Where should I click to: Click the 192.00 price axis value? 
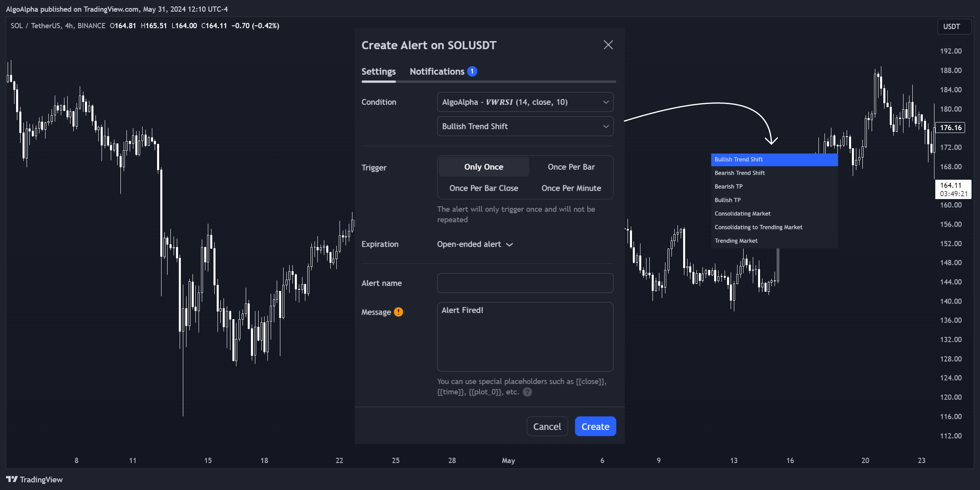coord(951,51)
